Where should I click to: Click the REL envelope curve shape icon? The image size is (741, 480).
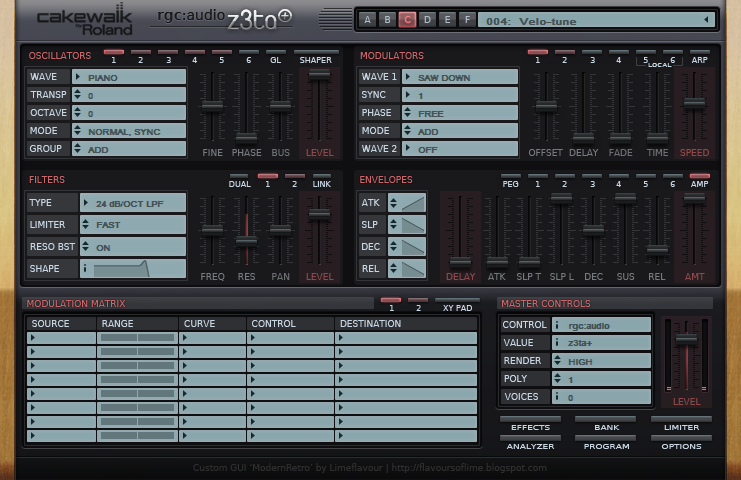point(413,269)
